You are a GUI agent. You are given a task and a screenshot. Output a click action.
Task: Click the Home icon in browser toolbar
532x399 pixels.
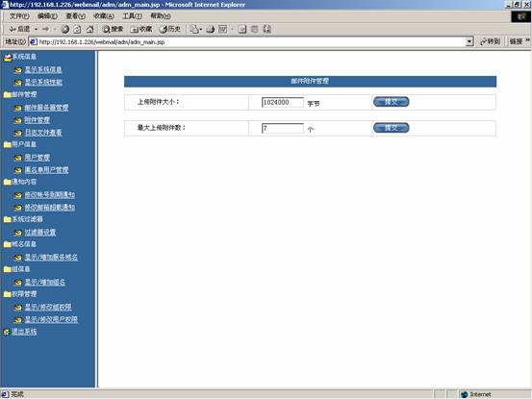89,30
